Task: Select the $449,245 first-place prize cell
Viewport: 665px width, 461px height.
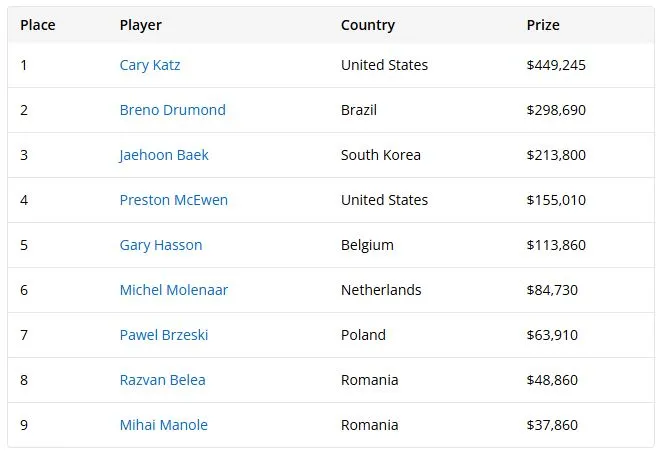Action: click(556, 65)
